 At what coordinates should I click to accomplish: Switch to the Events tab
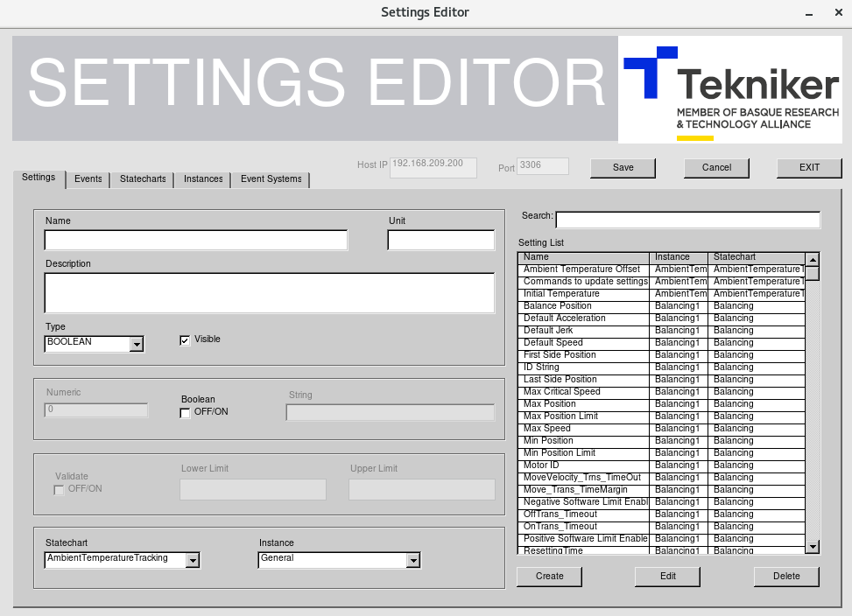tap(88, 179)
